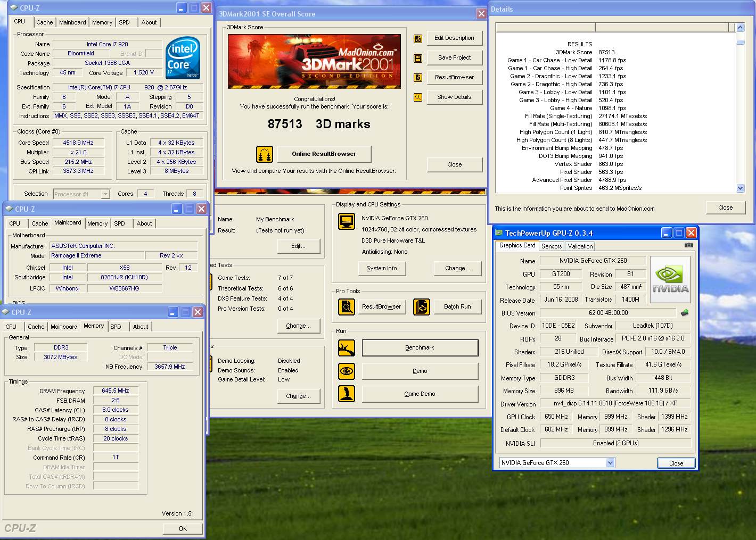Click the CPU-Z title bar icon of top window
This screenshot has height=540, width=756.
coord(14,8)
